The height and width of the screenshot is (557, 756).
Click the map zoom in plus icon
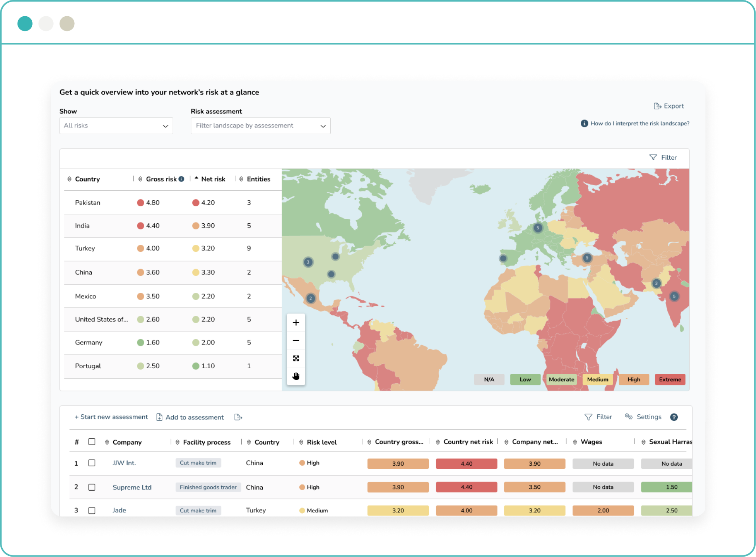point(296,323)
